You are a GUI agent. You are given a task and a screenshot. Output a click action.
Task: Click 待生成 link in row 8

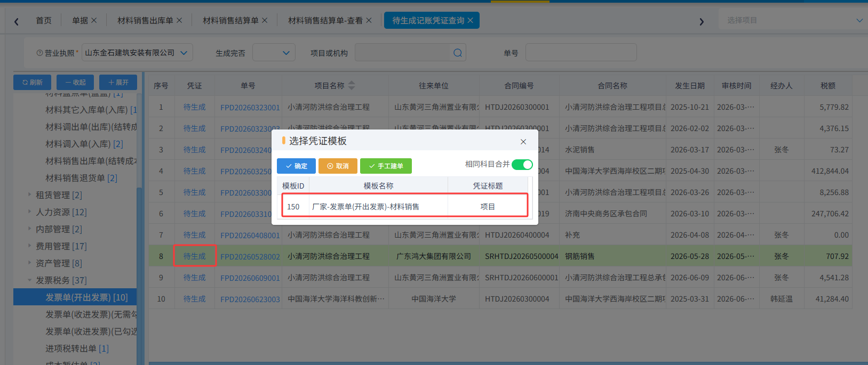(194, 256)
